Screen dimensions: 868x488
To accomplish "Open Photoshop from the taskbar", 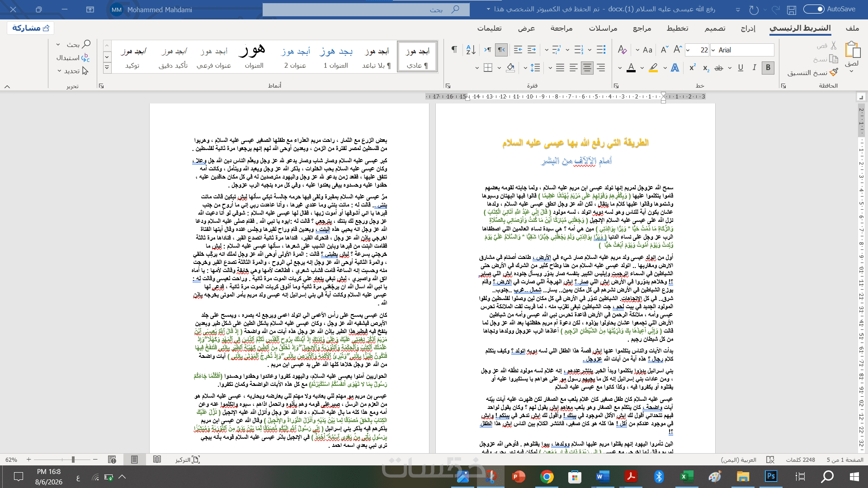I will tap(771, 477).
